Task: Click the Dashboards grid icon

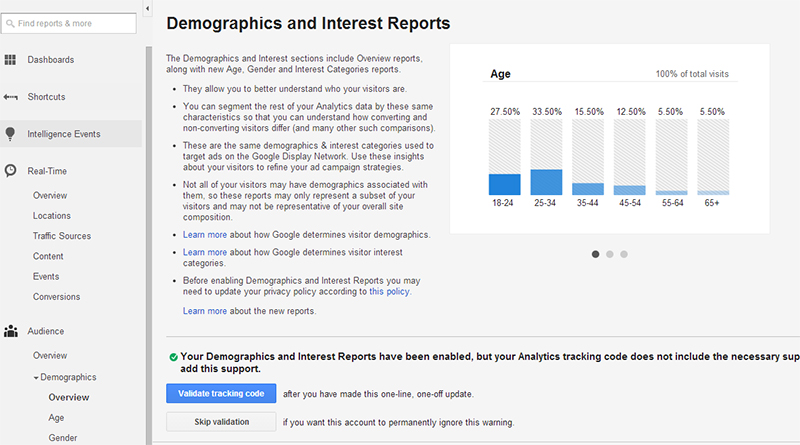Action: tap(11, 60)
